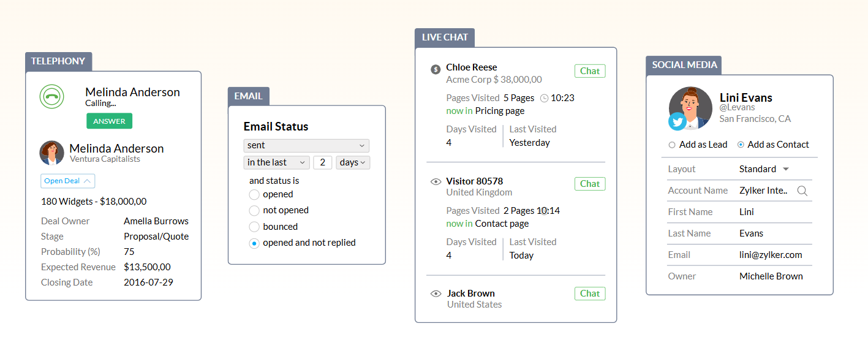
Task: Click the SOCIAL MEDIA tab label
Action: [x=684, y=65]
